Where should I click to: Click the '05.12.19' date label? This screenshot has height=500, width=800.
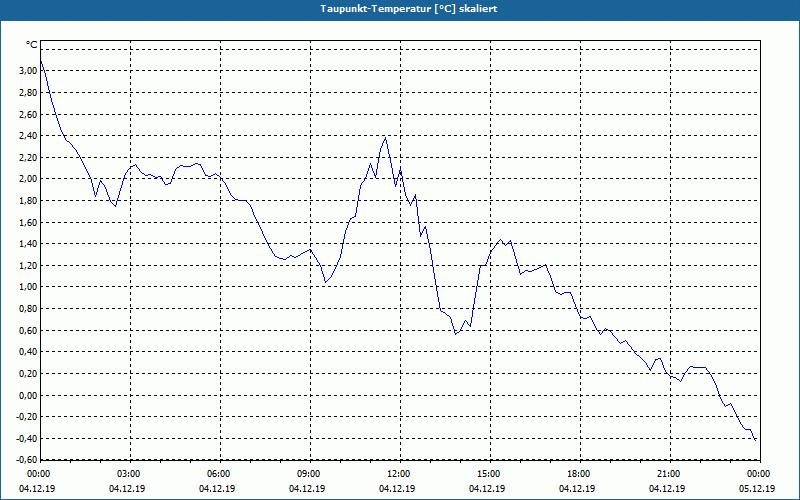coord(757,489)
